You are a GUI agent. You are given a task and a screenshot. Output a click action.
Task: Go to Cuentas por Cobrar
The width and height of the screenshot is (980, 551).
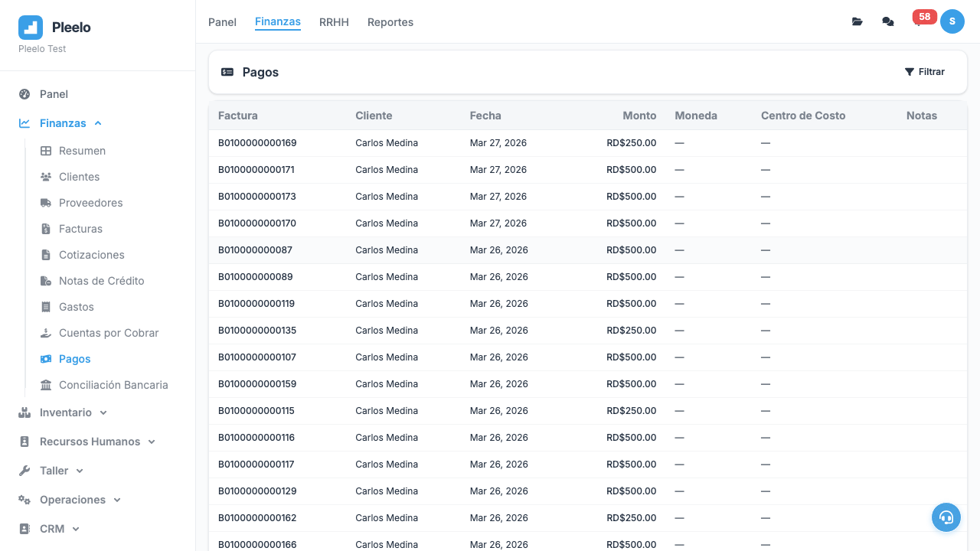coord(109,333)
